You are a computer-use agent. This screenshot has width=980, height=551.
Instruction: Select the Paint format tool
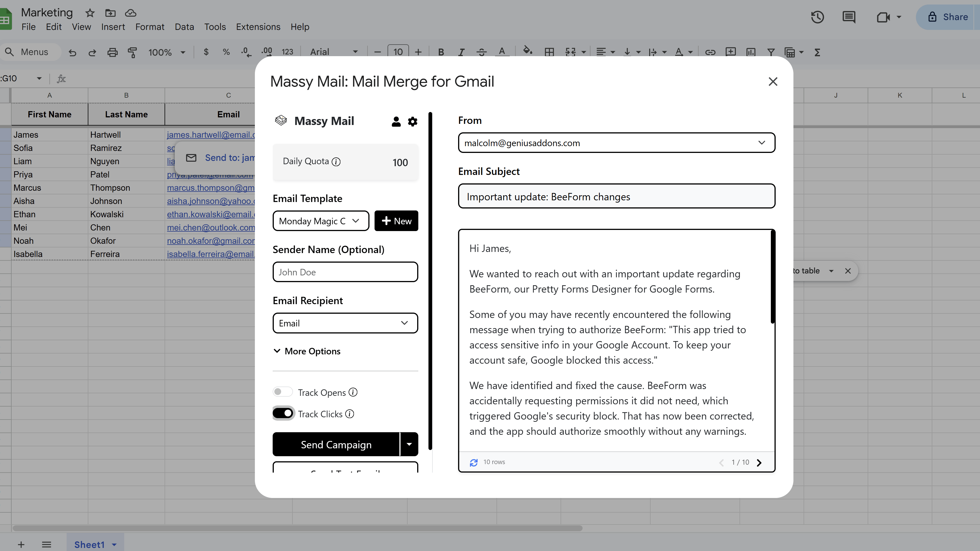click(x=132, y=52)
